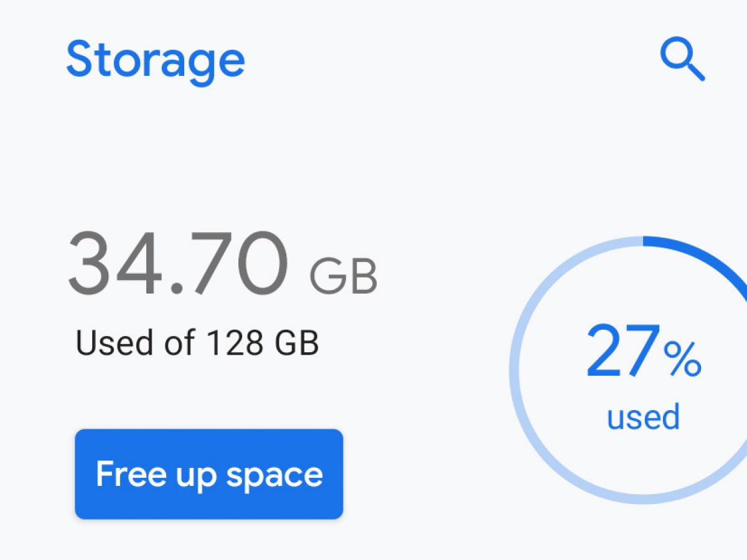Click the letter S in the Storage heading
This screenshot has width=747, height=560.
coord(81,60)
